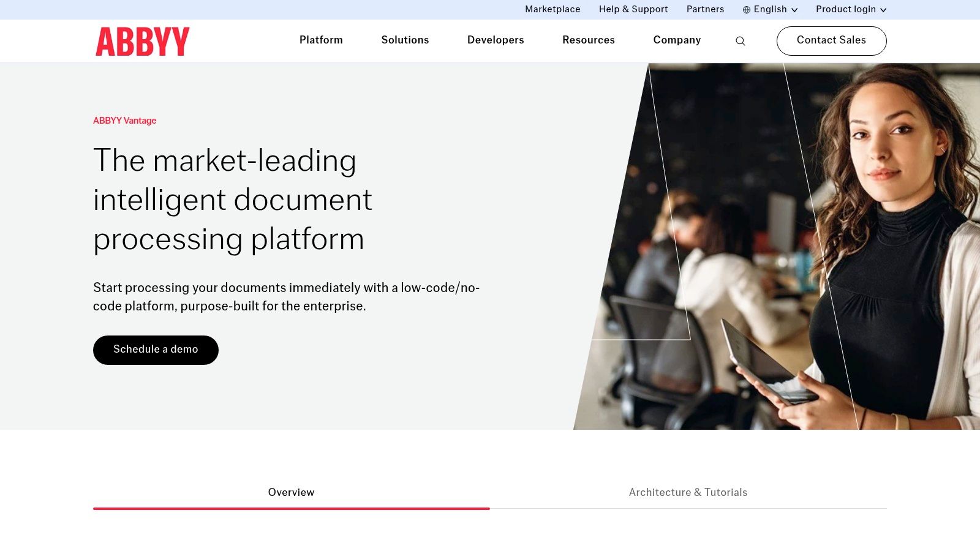Click the globe language icon

click(x=746, y=10)
